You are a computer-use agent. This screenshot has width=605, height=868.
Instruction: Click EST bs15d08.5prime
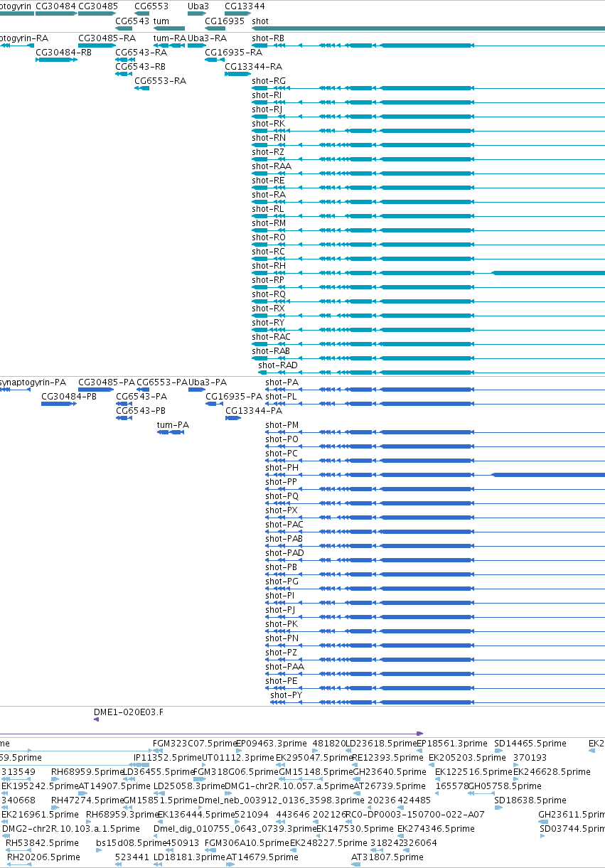click(131, 843)
